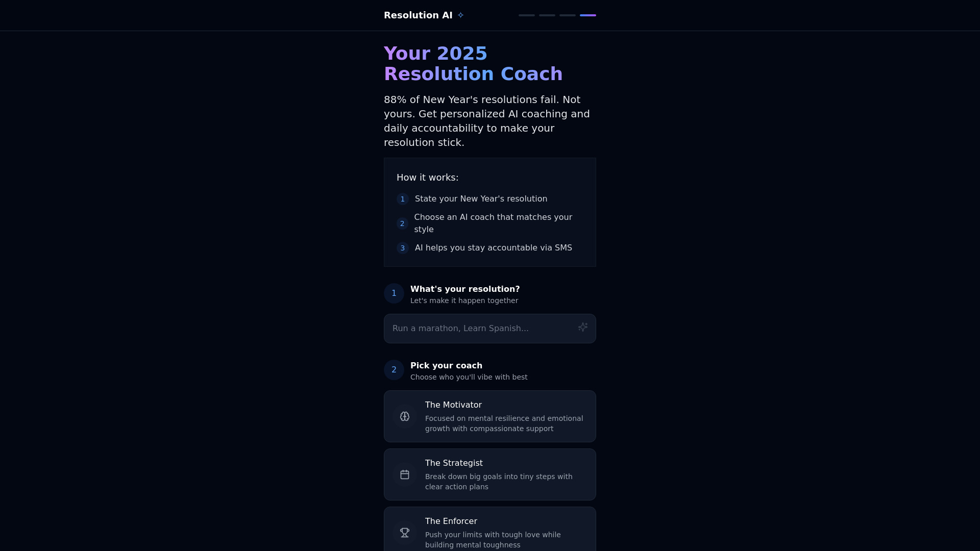Click badge 2 in the How it works list
980x551 pixels.
[x=403, y=223]
